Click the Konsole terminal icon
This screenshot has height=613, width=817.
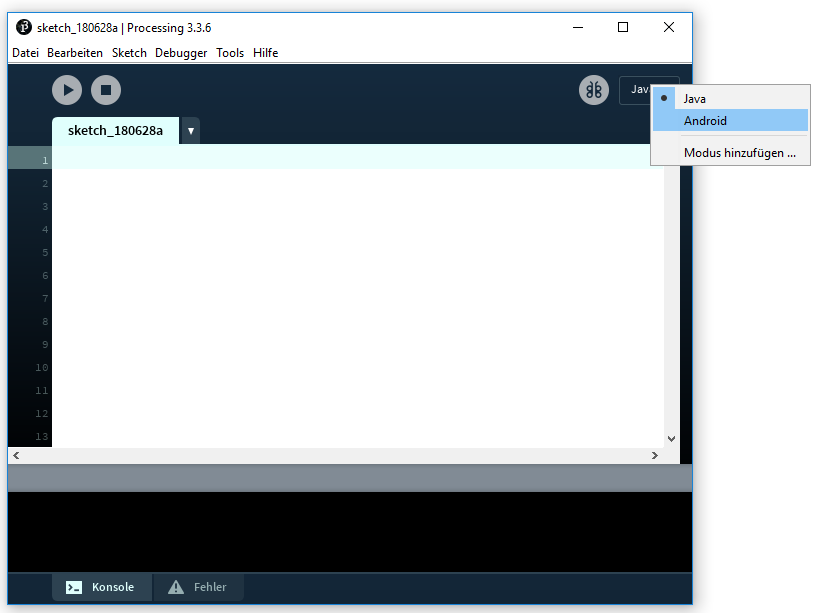coord(73,587)
